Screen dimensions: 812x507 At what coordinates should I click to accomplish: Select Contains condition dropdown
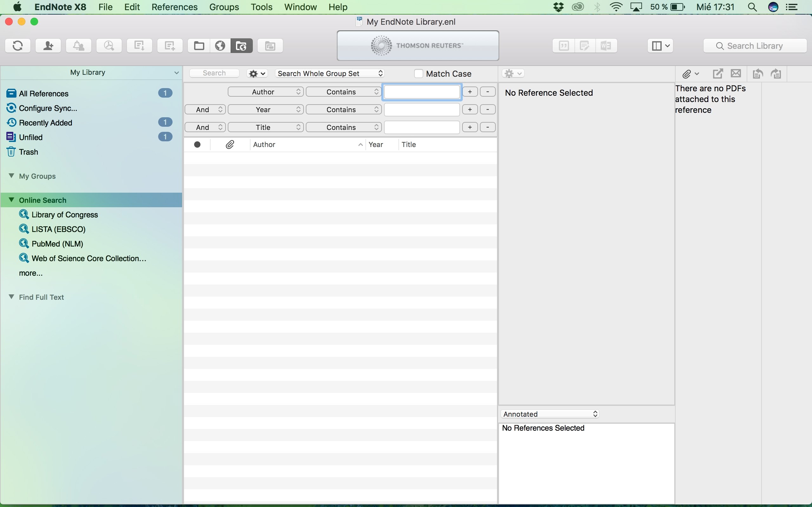(x=342, y=92)
